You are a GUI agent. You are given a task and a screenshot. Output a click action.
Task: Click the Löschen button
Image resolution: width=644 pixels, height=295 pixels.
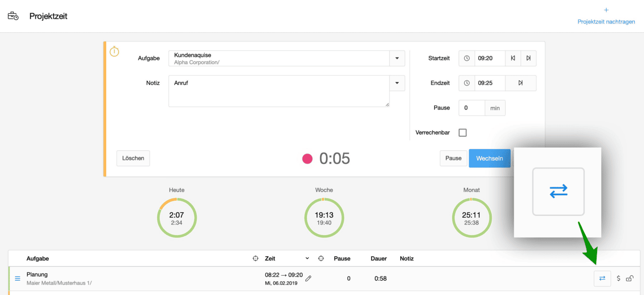[x=133, y=158]
